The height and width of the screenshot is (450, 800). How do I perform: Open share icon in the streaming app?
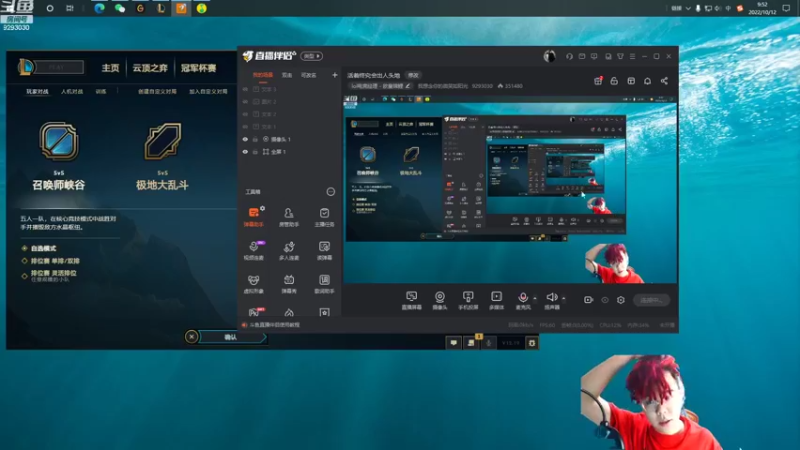tap(664, 81)
